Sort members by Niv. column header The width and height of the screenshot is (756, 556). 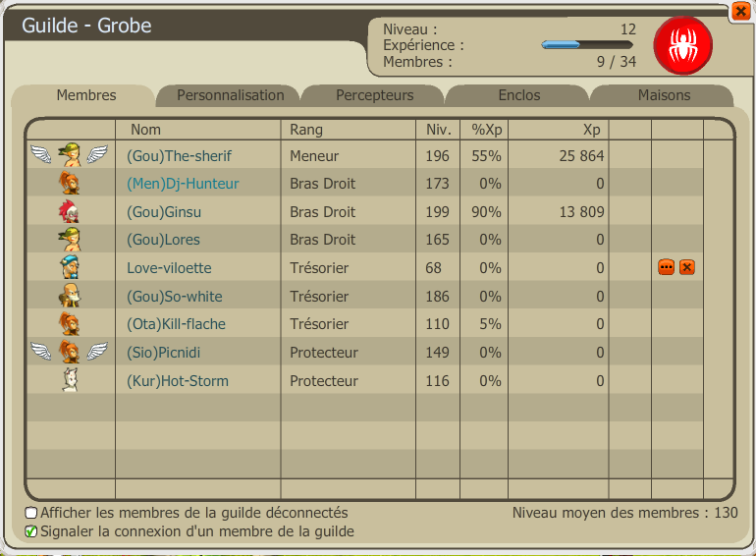coord(438,130)
